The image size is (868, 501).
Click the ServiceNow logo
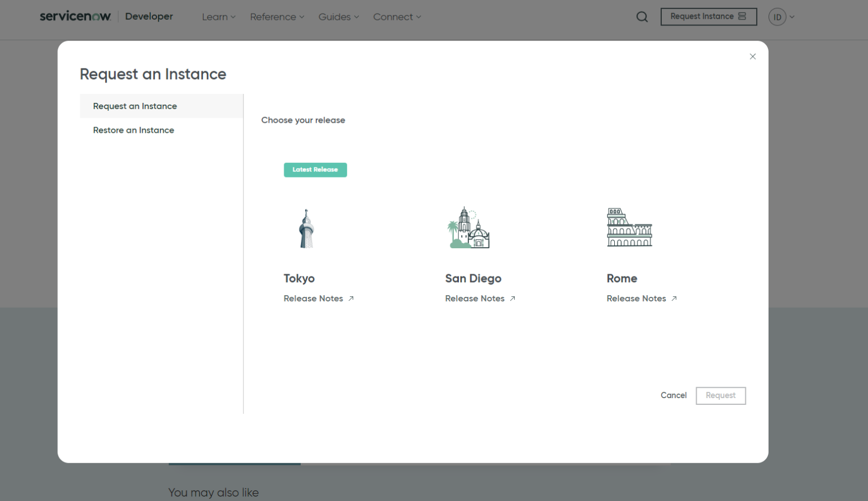(x=75, y=16)
